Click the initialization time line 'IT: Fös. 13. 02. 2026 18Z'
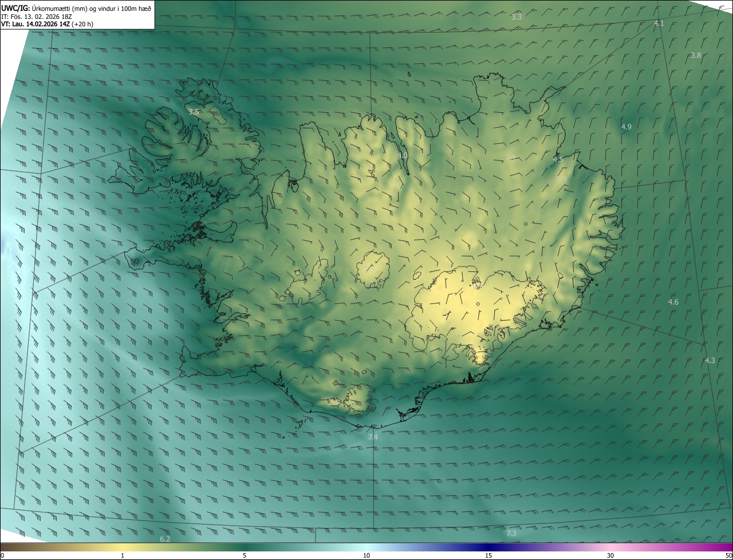The image size is (733, 560). tap(37, 16)
